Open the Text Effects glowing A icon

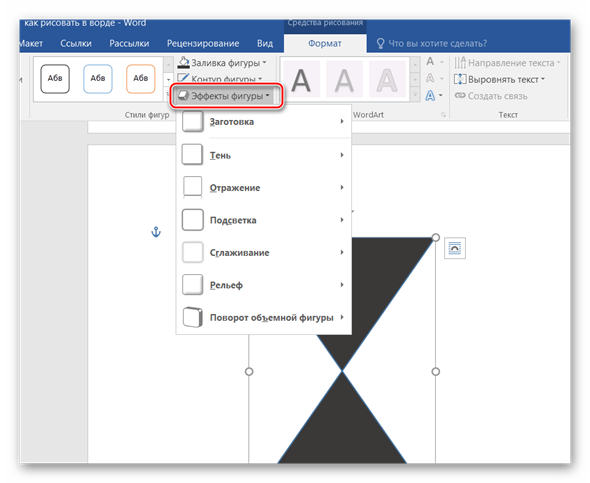430,96
